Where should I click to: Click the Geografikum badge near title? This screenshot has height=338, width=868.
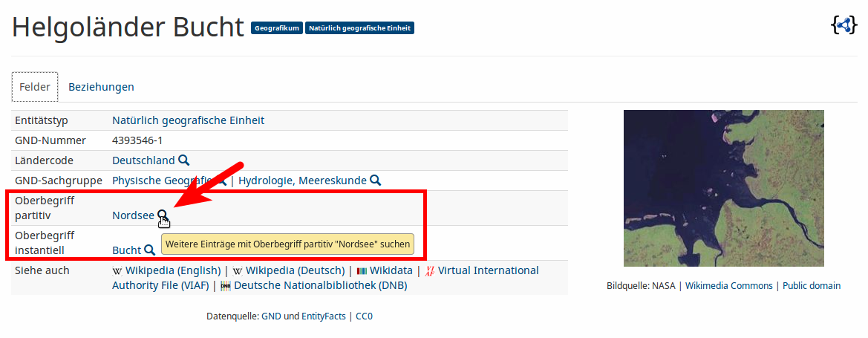(277, 28)
